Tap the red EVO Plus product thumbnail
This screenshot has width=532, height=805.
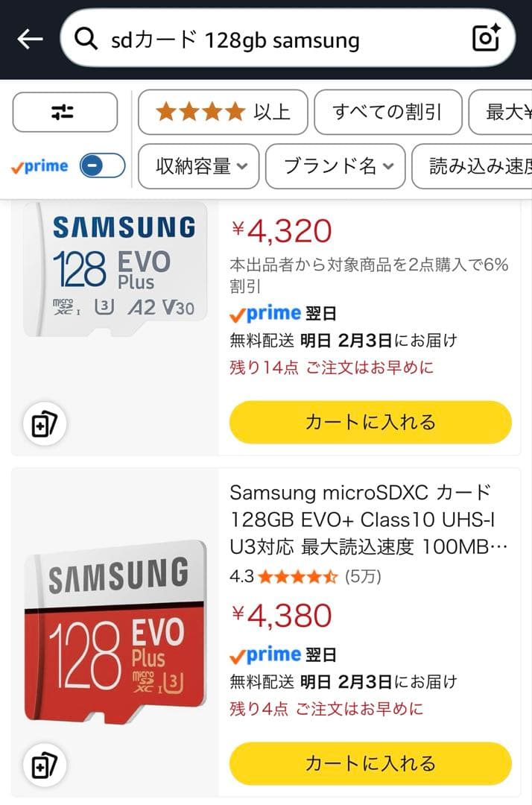(112, 637)
